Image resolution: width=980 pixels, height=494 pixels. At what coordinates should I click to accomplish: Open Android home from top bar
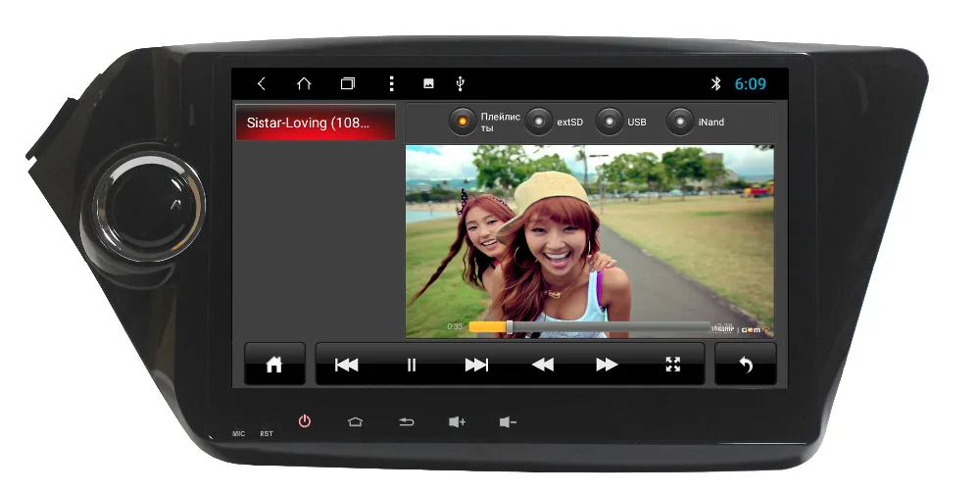(x=304, y=83)
